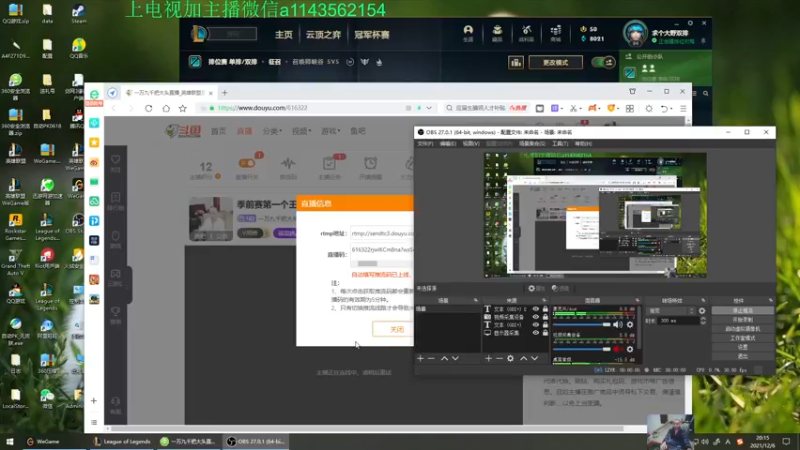Click 更改模式 button in League client
Image resolution: width=800 pixels, height=450 pixels.
556,62
